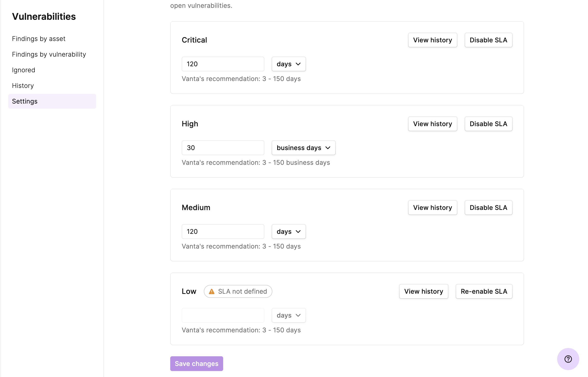Screen dimensions: 588x377
Task: View history for Low SLA
Action: point(424,291)
